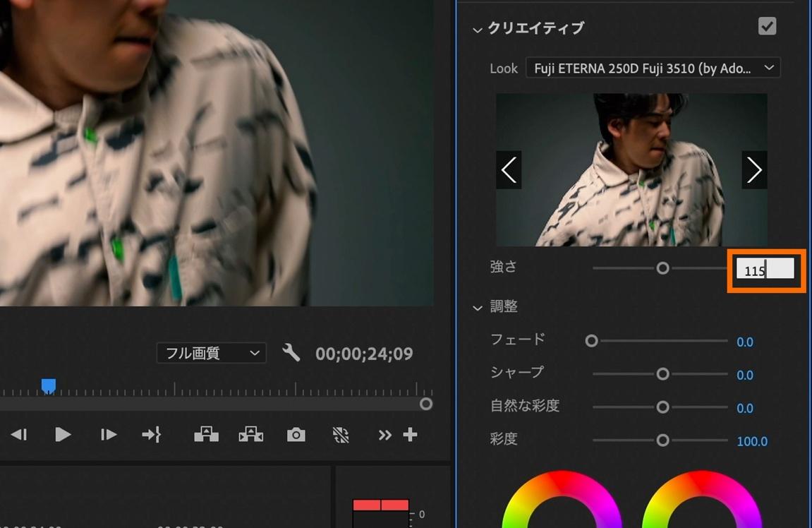Click the Look preview thumbnail

(x=632, y=169)
